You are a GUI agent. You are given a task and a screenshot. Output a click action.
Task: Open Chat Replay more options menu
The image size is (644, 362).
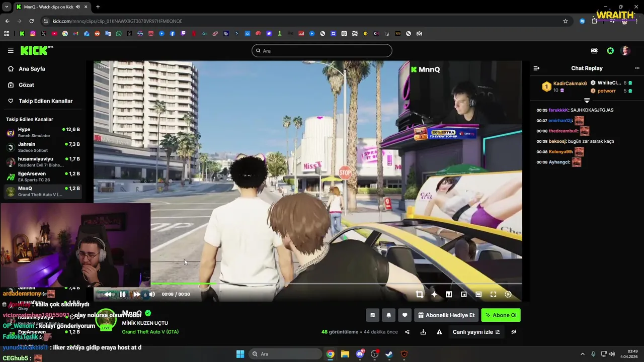tap(637, 68)
